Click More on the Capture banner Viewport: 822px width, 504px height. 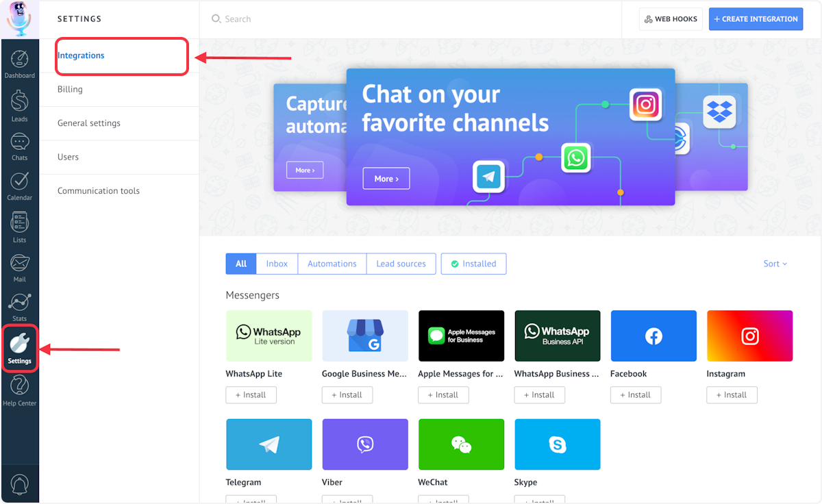305,170
